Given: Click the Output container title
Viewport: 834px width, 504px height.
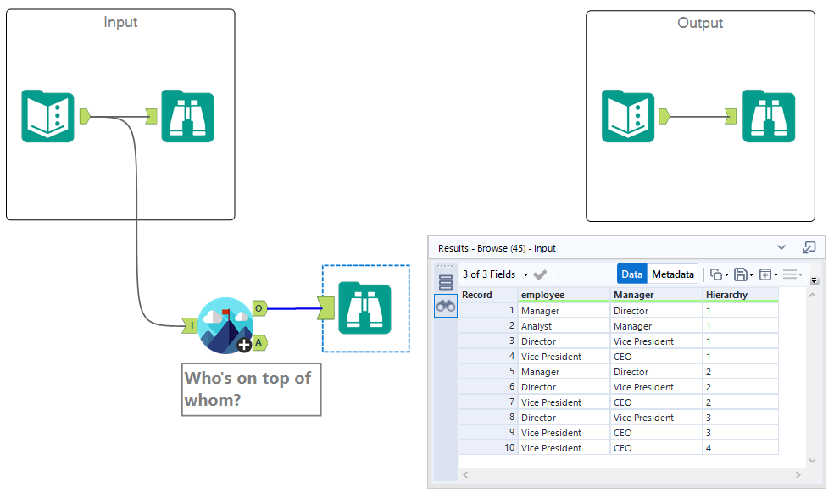Looking at the screenshot, I should click(700, 24).
